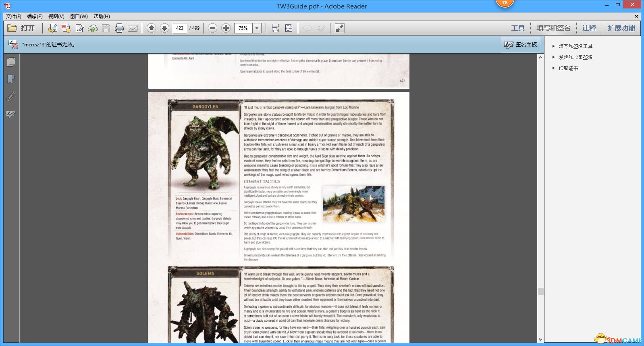Open the Extended features (扩展功能) pane
Screen dimensions: 644x346
tap(621, 28)
